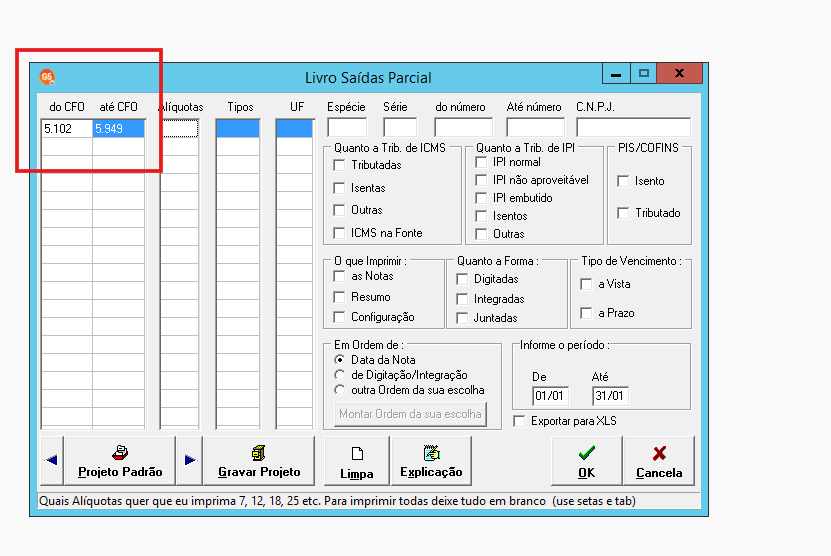Click disabled Montar Ordem da sua escolha button
Viewport: 831px width, 556px height.
410,414
